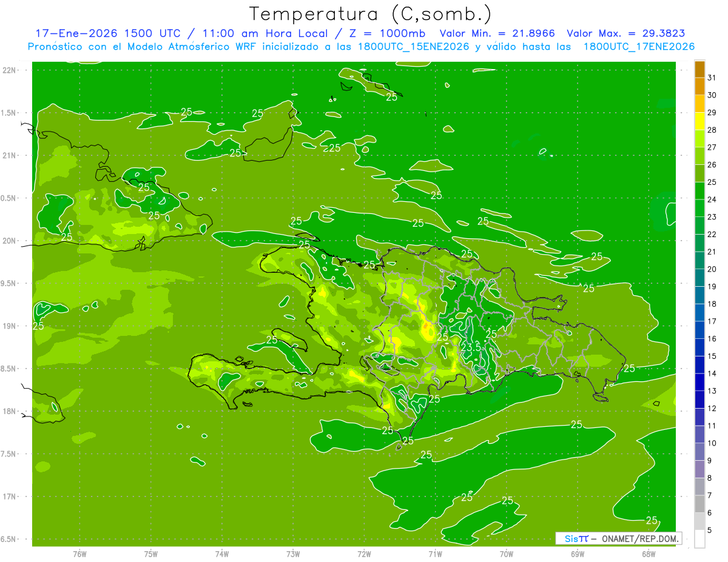
Task: Click the "71W" longitude axis label
Action: tap(435, 554)
